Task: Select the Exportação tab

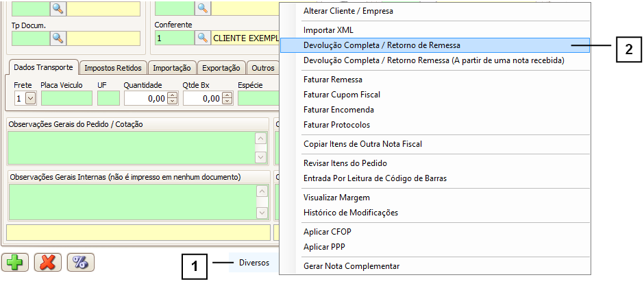Action: tap(221, 68)
